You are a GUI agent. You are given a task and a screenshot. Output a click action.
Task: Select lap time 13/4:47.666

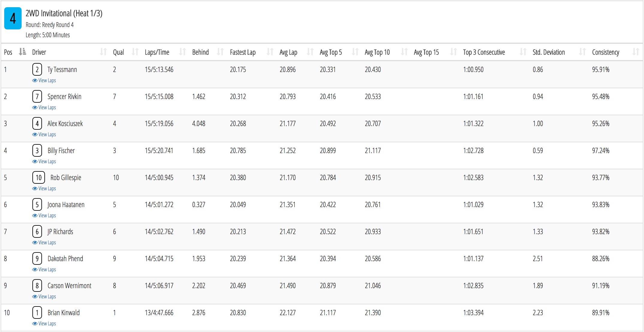(x=159, y=313)
